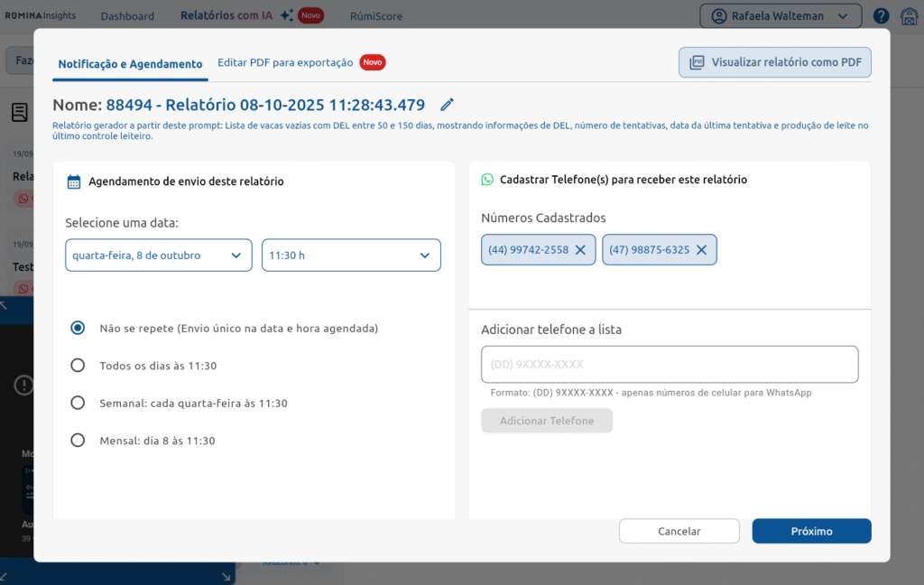Select 'Todos os dias às 11:30' option
The image size is (924, 585).
click(x=79, y=366)
